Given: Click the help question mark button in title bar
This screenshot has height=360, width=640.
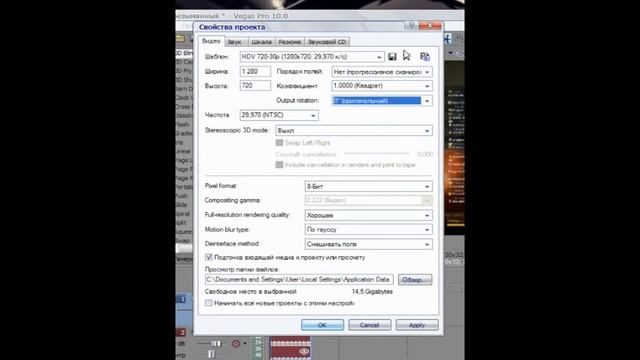Looking at the screenshot, I should coord(411,26).
